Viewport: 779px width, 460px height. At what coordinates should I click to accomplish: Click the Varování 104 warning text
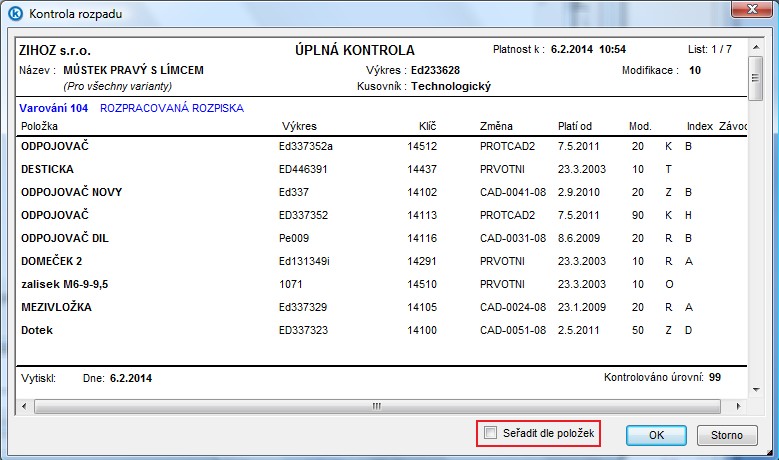point(54,108)
